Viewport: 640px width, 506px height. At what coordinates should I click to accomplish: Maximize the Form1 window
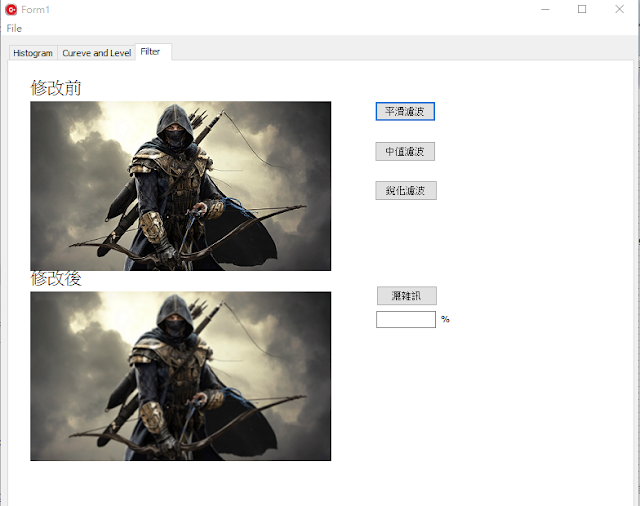582,9
